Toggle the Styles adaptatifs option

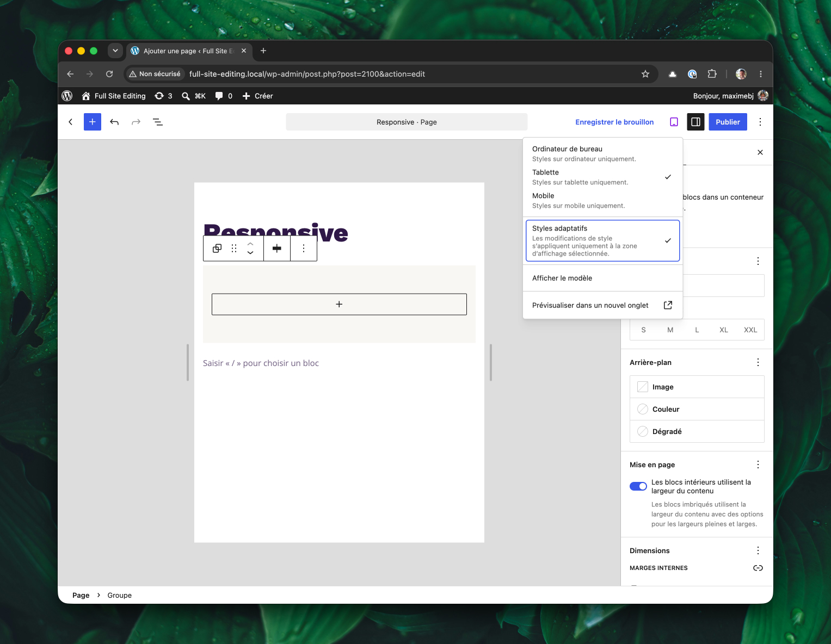click(602, 240)
